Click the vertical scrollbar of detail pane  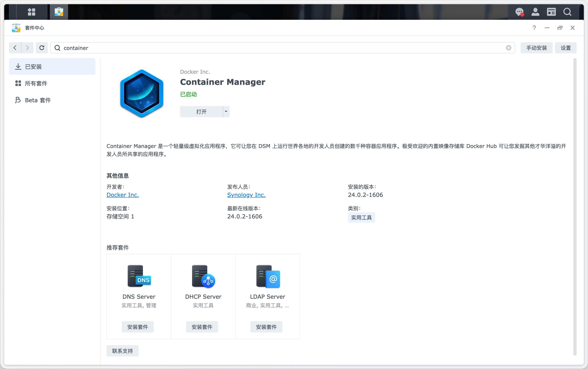point(575,207)
